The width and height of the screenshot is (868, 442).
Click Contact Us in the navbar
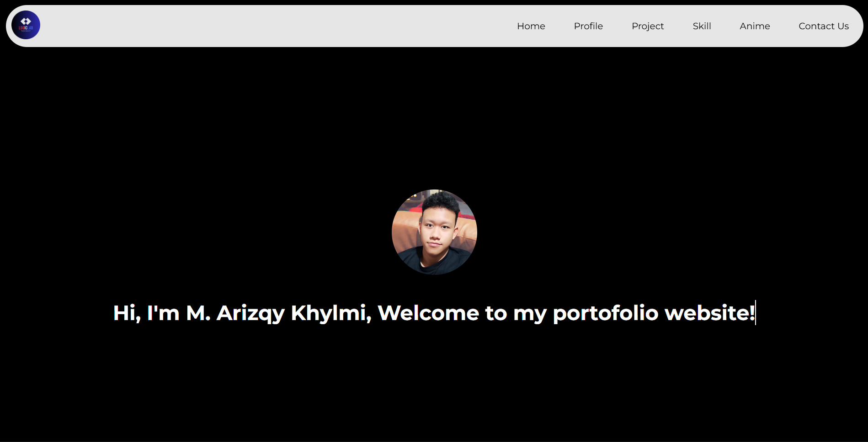[x=823, y=26]
